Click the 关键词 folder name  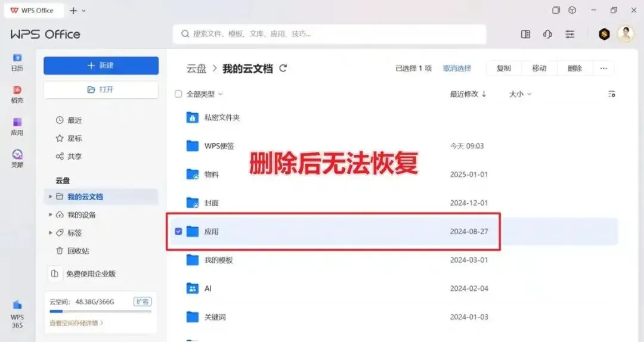pyautogui.click(x=215, y=317)
